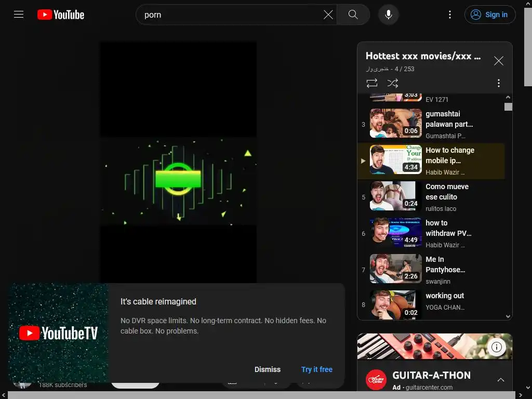Viewport: 532px width, 399px height.
Task: Open the YouTubeTV promo image
Action: [58, 333]
